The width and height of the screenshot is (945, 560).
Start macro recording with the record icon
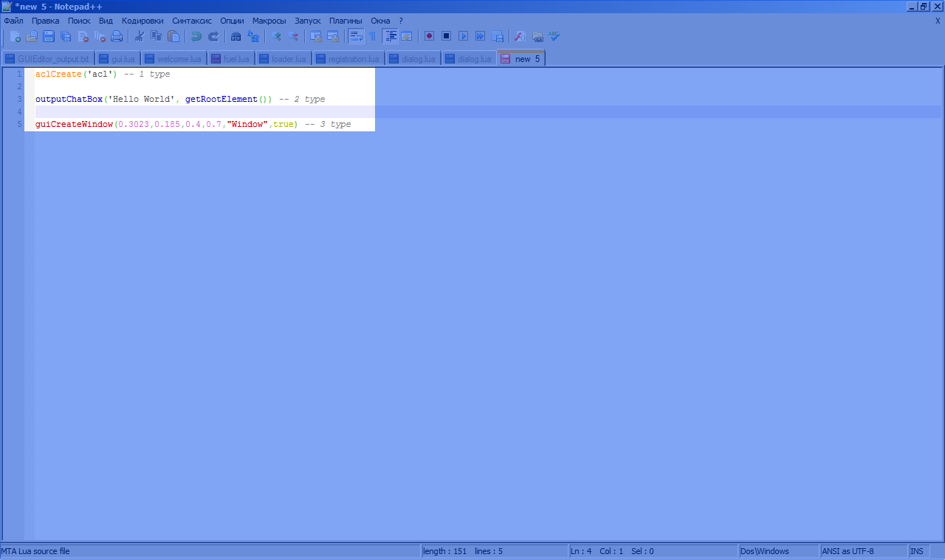[429, 36]
